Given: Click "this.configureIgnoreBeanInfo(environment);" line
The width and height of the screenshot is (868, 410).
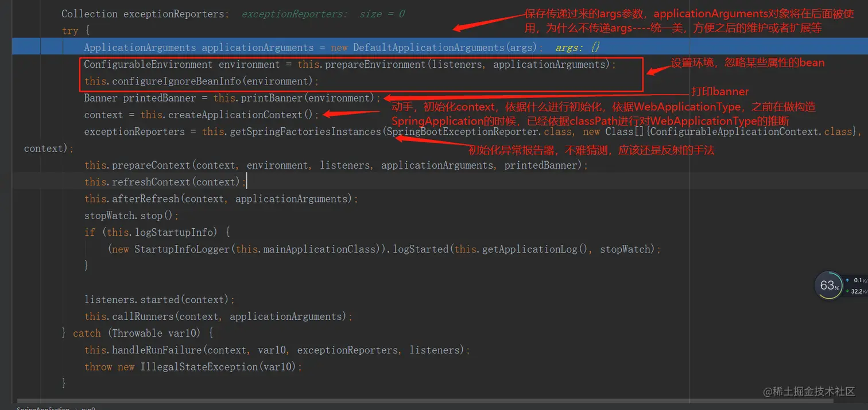Looking at the screenshot, I should point(201,81).
